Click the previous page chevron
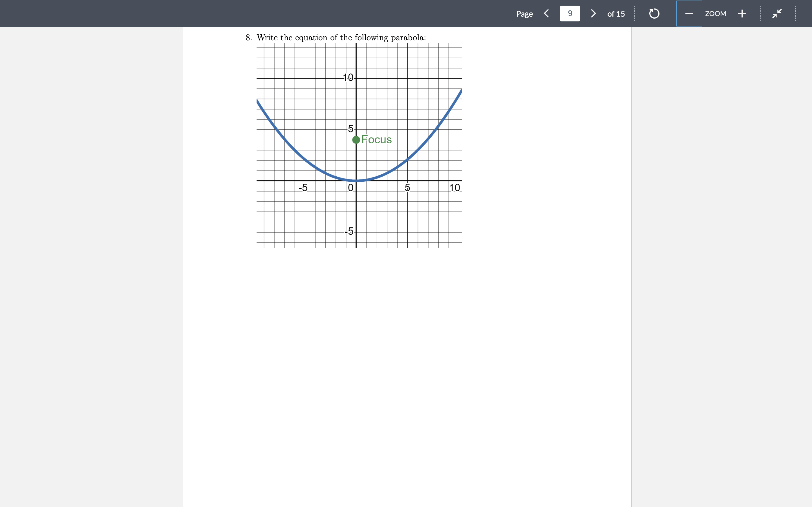This screenshot has height=507, width=812. tap(547, 14)
